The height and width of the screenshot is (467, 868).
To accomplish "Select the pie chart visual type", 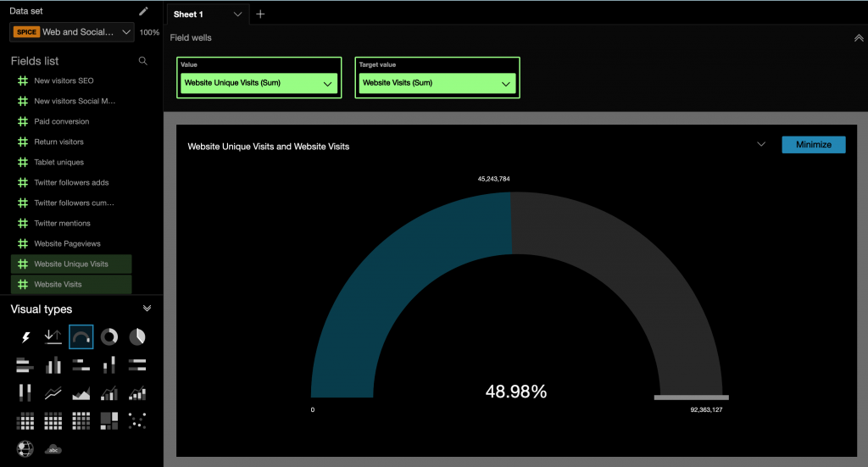I will click(x=137, y=337).
